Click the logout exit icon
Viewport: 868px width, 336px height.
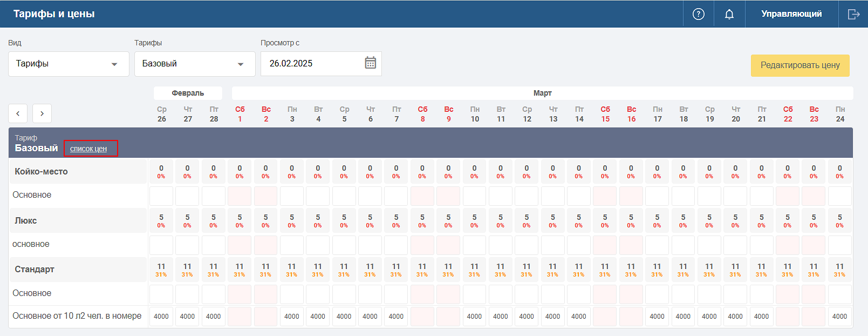pos(853,14)
